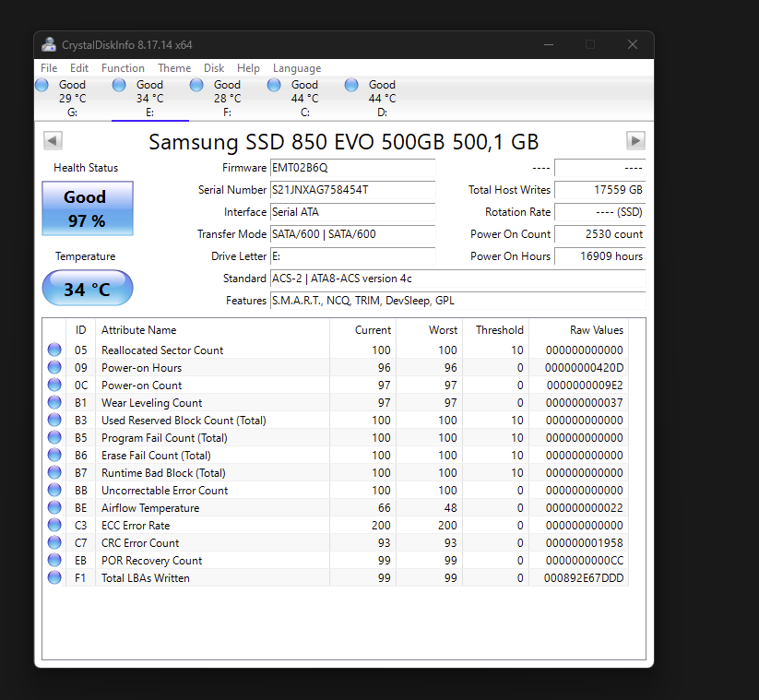Click the blue health orb above D: drive
Screen dimensions: 759x700
[x=351, y=85]
